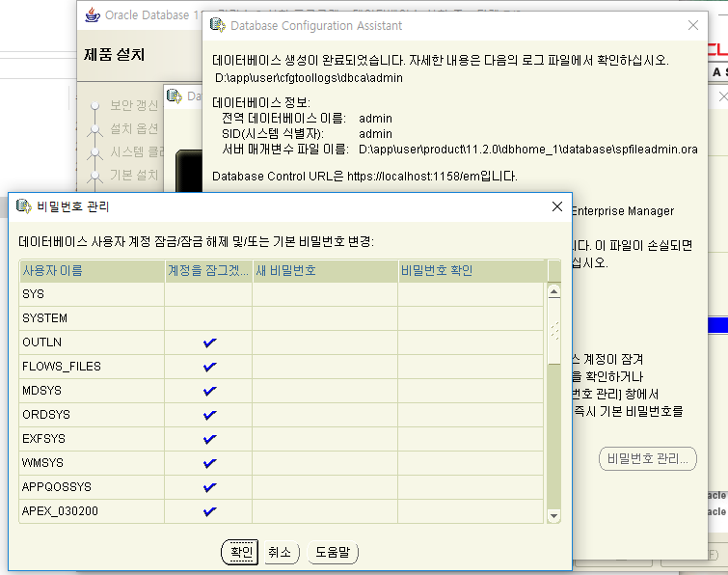Toggle lock checkbox for FLOWS_FILES account
This screenshot has width=728, height=575.
209,367
